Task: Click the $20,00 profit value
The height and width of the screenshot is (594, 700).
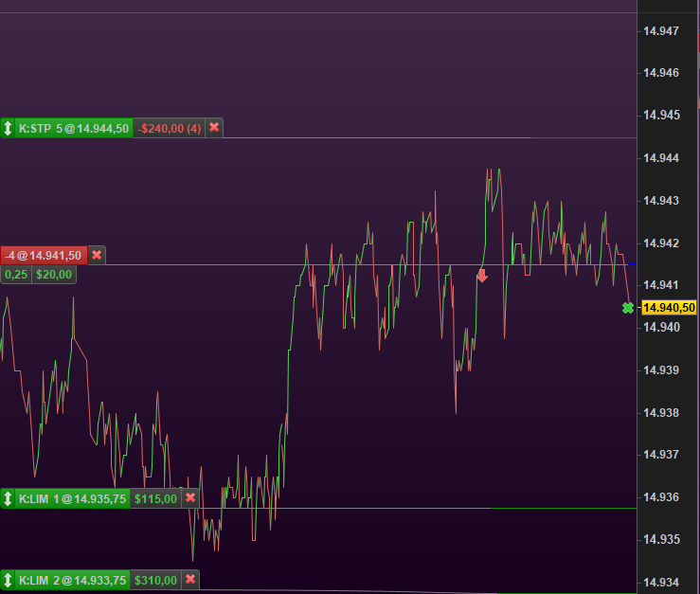Action: 54,274
